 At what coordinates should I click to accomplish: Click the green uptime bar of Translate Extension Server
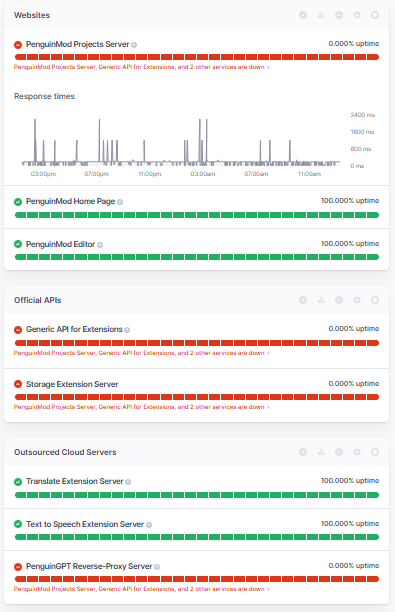[197, 495]
